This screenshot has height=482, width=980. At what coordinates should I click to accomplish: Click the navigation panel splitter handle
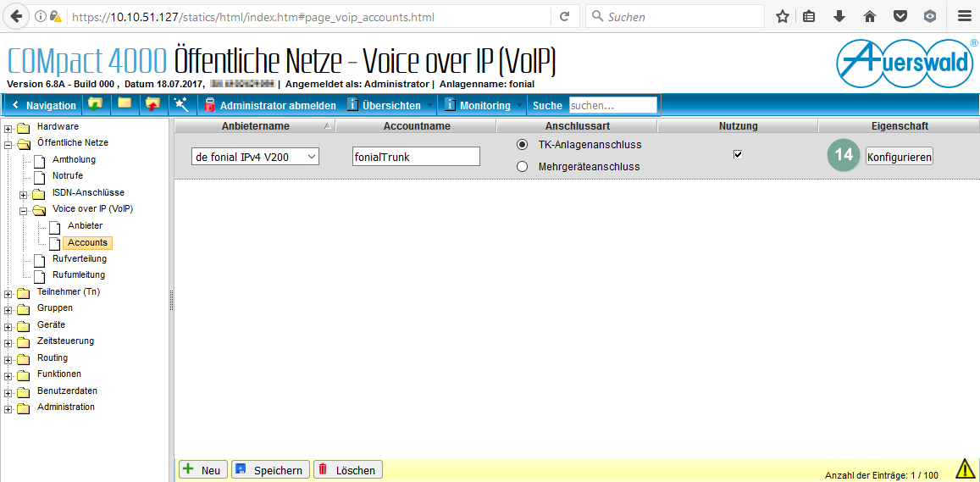coord(171,301)
